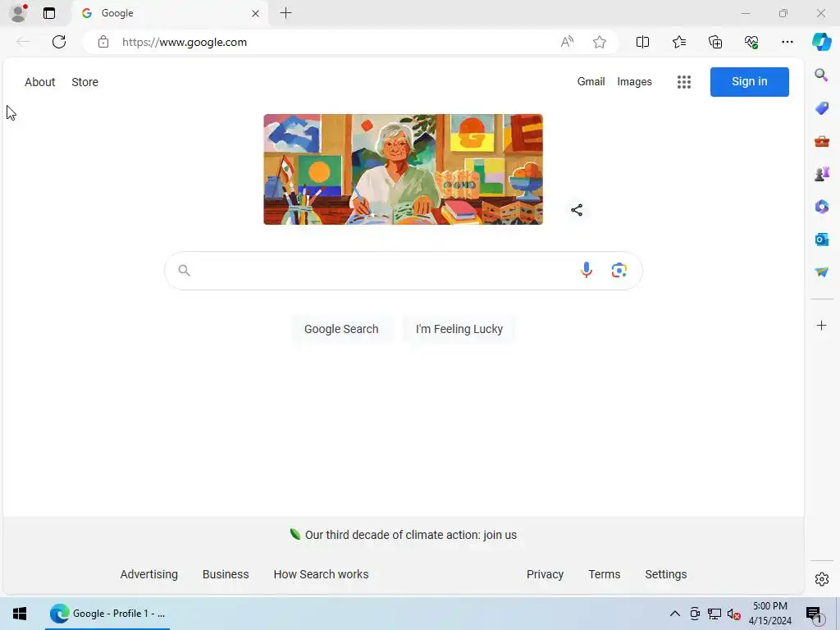Open sidebar settings gear icon
840x630 pixels.
coord(821,579)
